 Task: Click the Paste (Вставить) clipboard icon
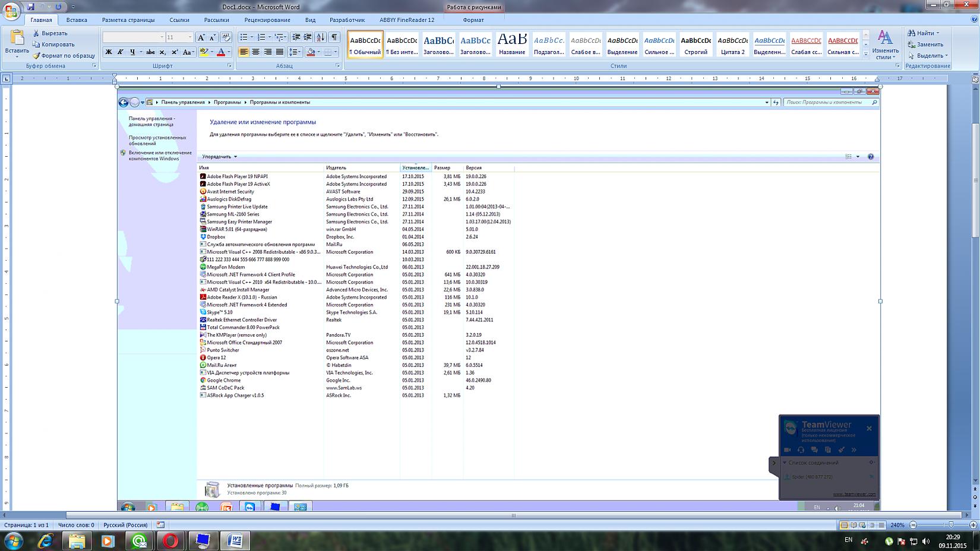point(17,39)
